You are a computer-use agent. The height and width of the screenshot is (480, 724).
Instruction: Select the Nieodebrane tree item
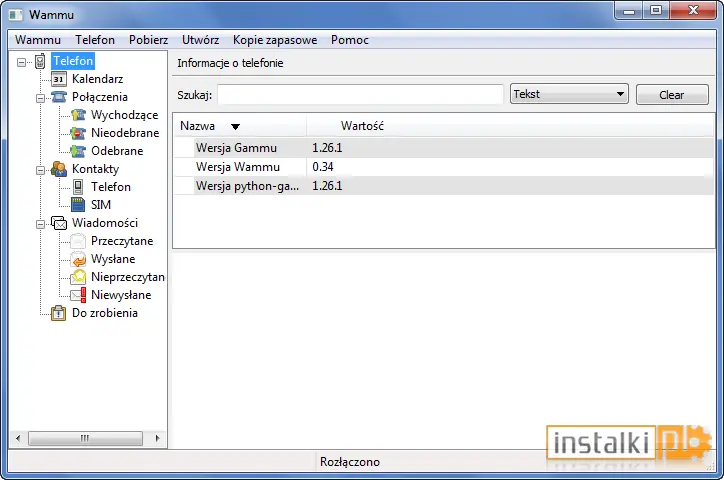click(x=125, y=133)
